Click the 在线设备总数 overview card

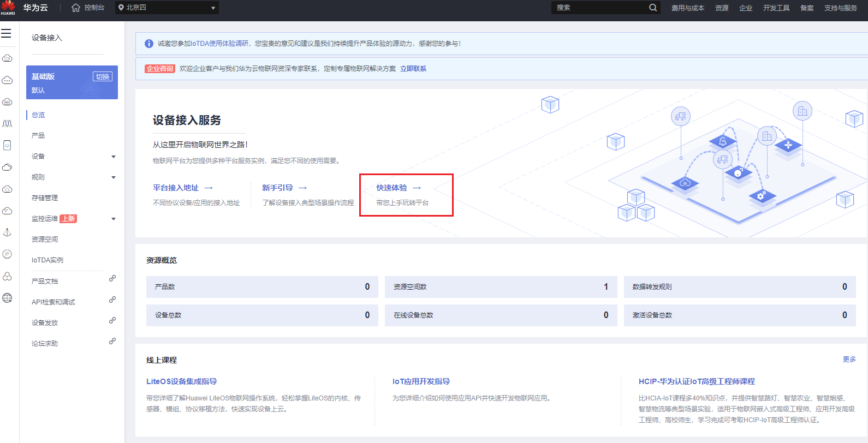pos(501,315)
